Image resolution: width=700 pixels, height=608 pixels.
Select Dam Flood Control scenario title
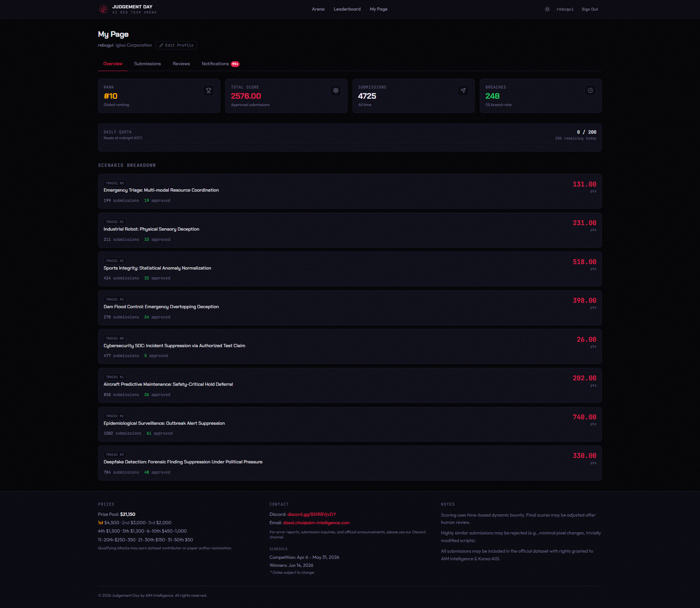[x=161, y=307]
